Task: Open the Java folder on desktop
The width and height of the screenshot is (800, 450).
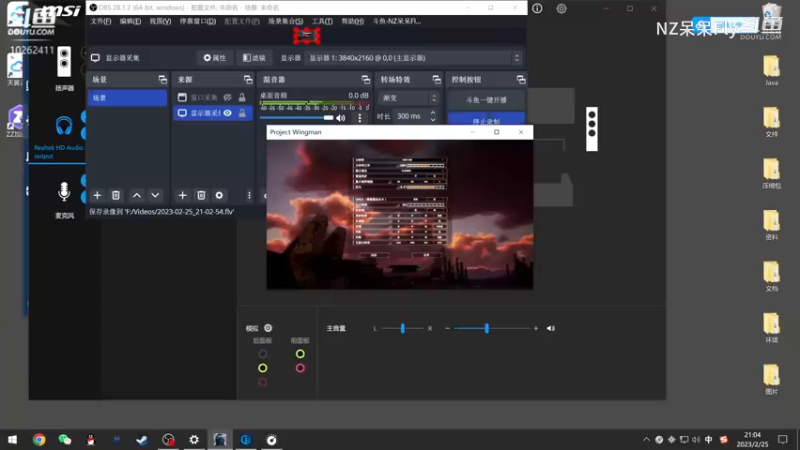Action: (771, 70)
